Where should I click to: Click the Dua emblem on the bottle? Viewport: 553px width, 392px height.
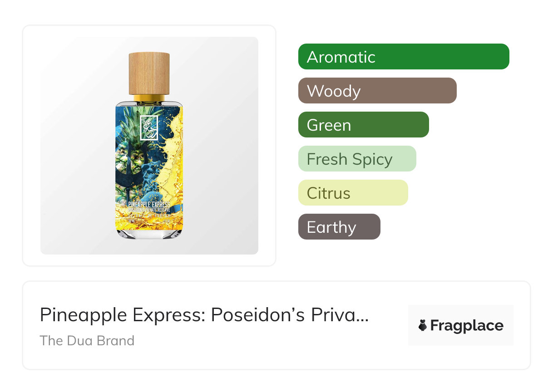(x=148, y=127)
